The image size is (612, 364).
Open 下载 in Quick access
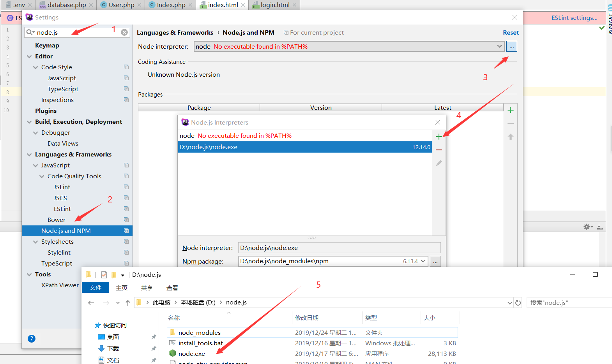pos(113,349)
